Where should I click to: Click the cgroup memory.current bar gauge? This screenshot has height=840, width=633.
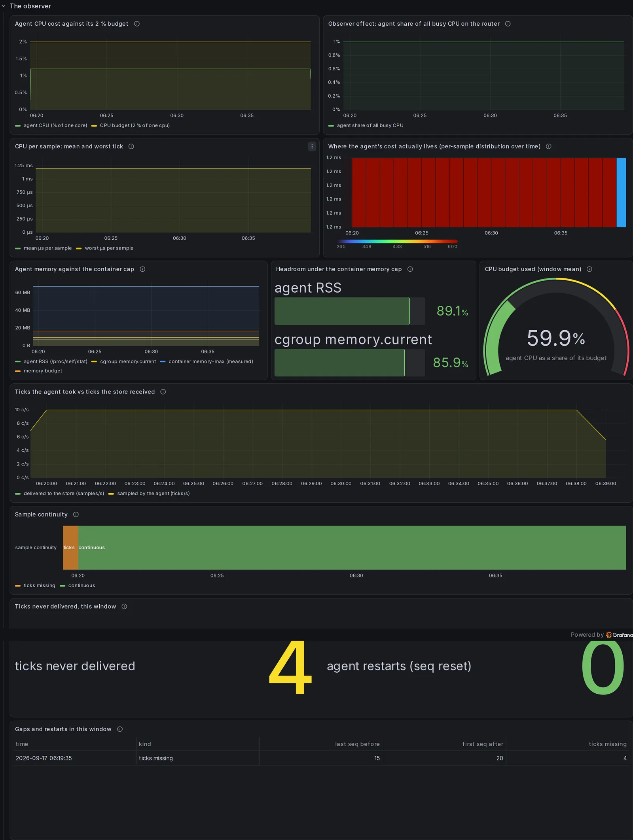coord(349,363)
